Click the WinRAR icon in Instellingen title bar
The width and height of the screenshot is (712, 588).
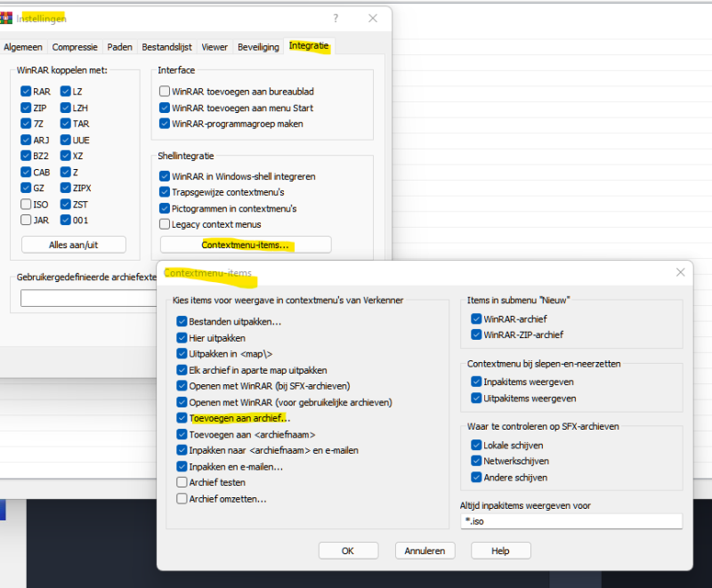6,18
